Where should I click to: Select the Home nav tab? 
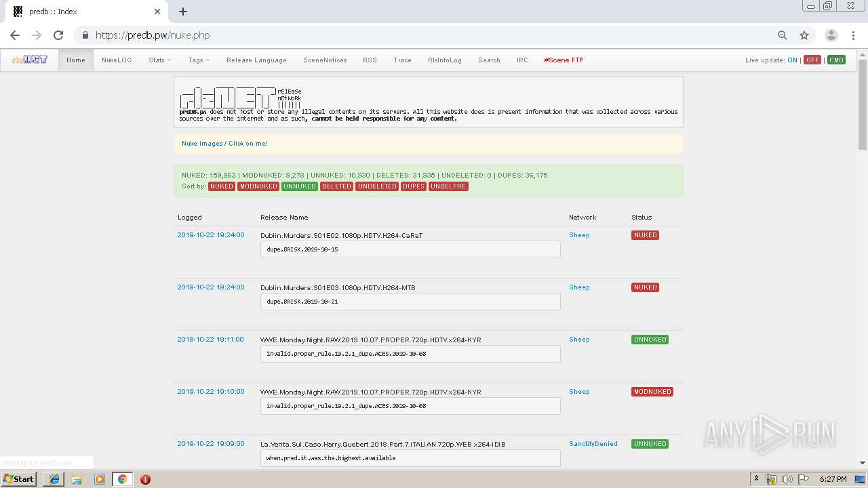coord(76,60)
